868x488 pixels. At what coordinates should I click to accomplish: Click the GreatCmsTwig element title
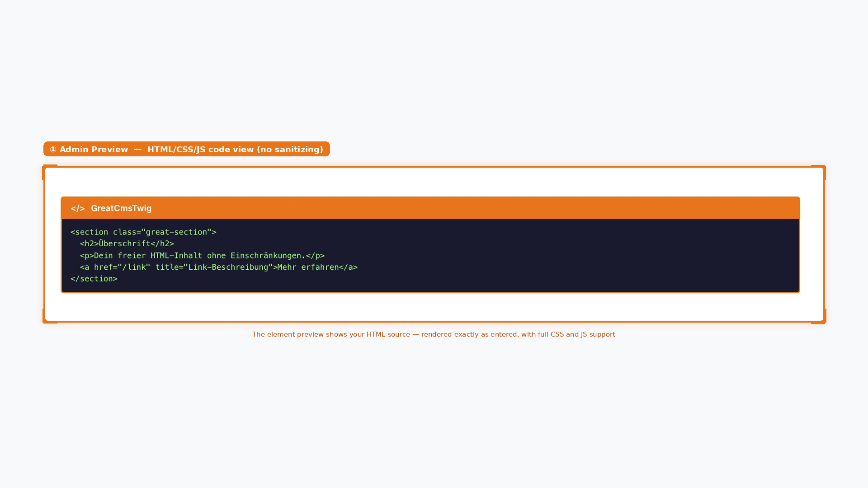pos(121,208)
